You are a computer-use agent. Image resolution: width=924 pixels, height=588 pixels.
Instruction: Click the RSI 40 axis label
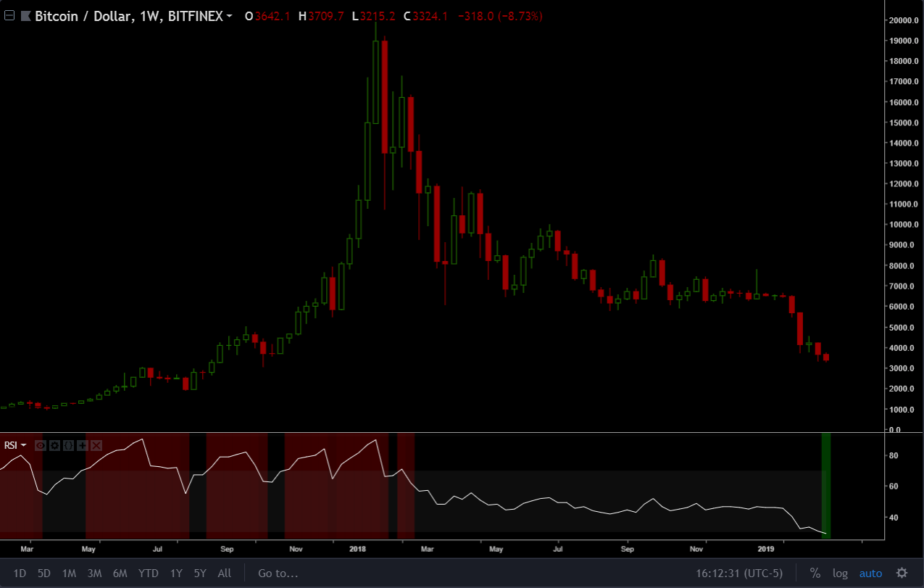click(894, 518)
